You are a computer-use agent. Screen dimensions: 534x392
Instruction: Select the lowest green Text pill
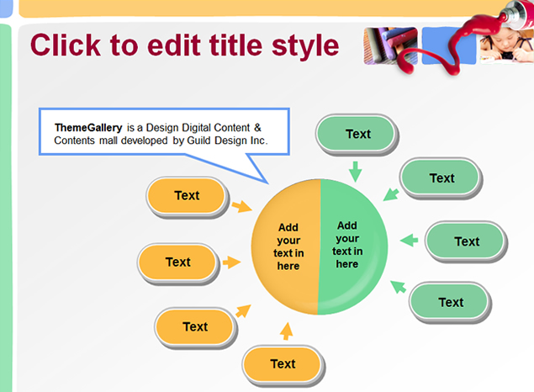click(x=451, y=302)
